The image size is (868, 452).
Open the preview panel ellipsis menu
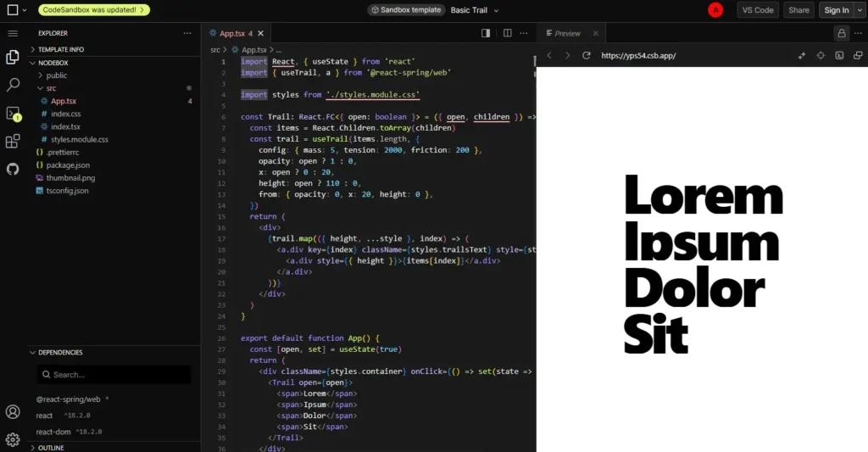point(858,33)
